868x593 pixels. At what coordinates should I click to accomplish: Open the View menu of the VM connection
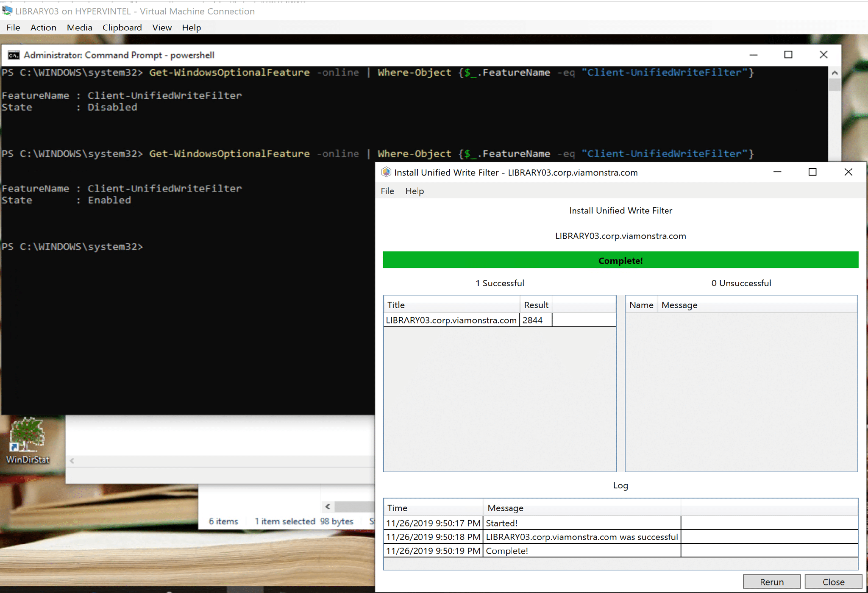pos(161,27)
